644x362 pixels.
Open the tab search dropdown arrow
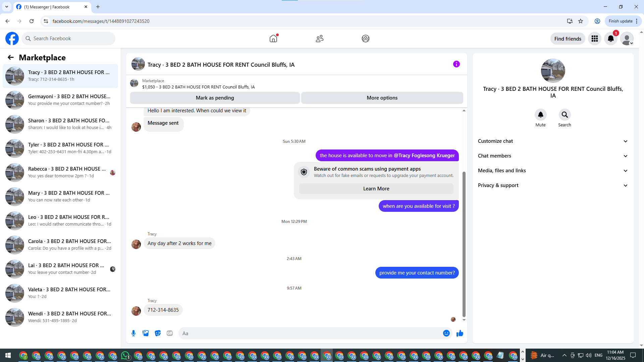[7, 7]
